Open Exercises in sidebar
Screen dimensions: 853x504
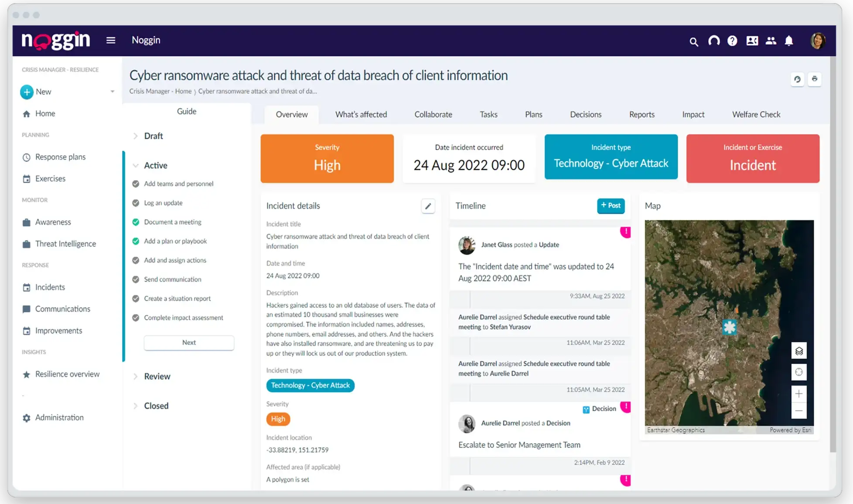[50, 179]
